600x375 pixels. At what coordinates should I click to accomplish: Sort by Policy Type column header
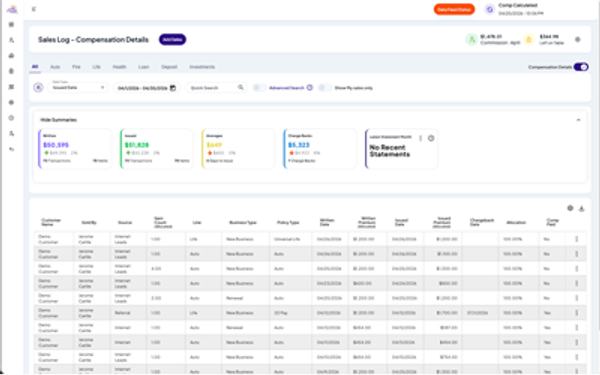tap(288, 222)
